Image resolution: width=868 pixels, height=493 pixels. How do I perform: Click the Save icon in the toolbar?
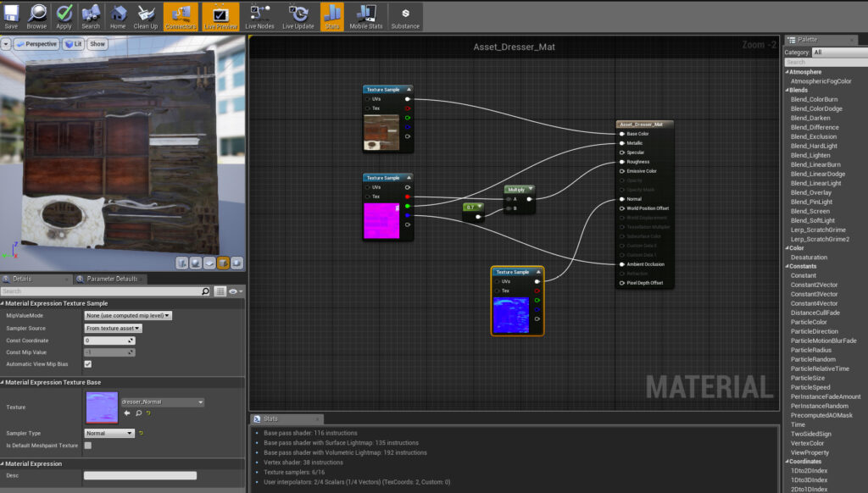pyautogui.click(x=11, y=15)
